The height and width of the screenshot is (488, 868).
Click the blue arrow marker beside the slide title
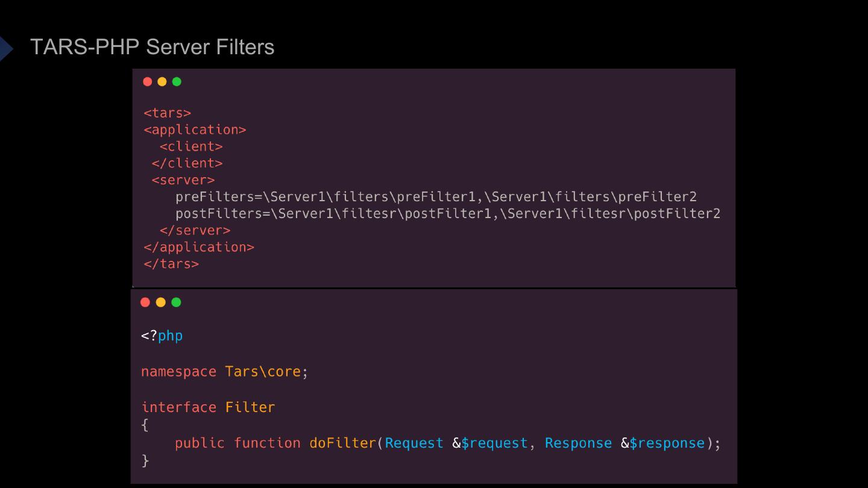pos(5,48)
